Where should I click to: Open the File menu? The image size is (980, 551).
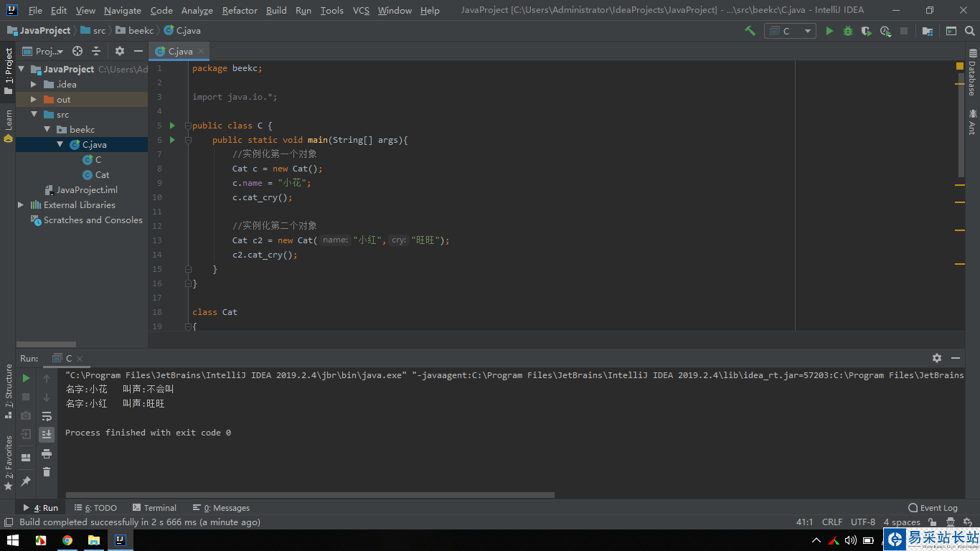35,10
